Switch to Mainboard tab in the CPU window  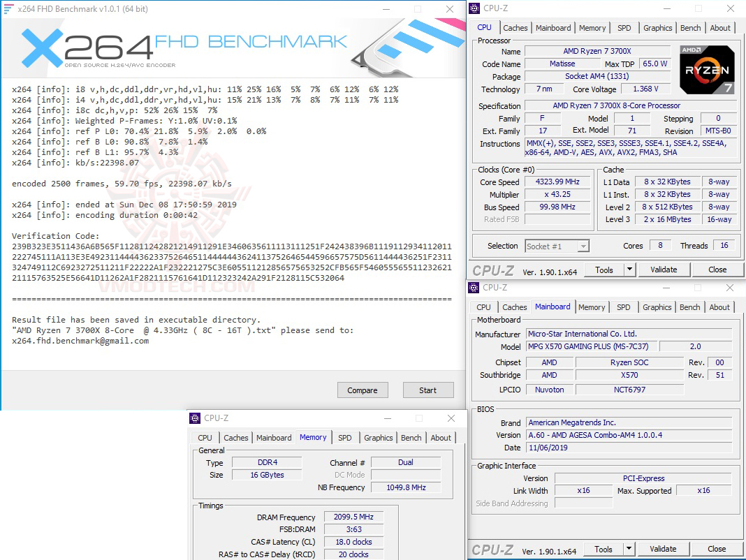pyautogui.click(x=553, y=28)
